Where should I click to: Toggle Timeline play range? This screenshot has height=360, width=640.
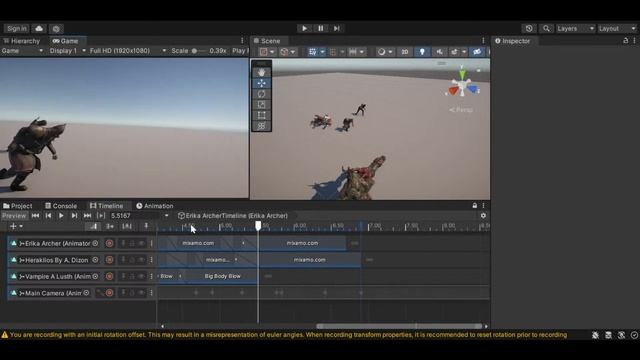tap(101, 216)
